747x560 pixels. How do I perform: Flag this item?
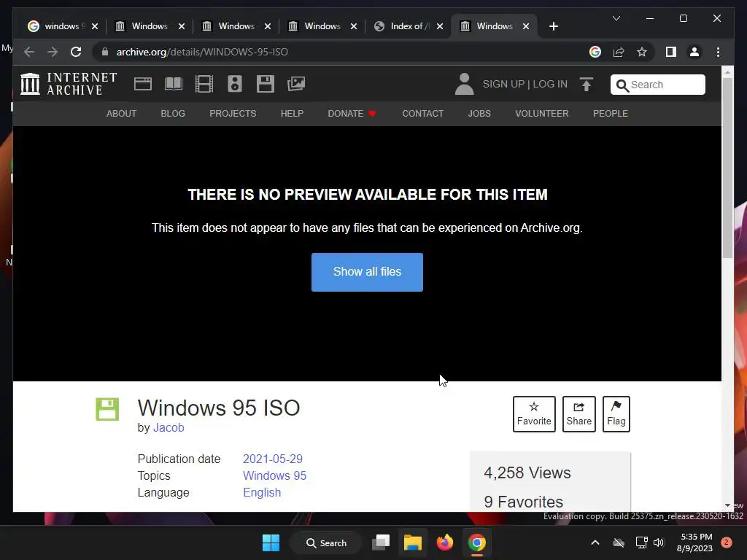(x=616, y=414)
